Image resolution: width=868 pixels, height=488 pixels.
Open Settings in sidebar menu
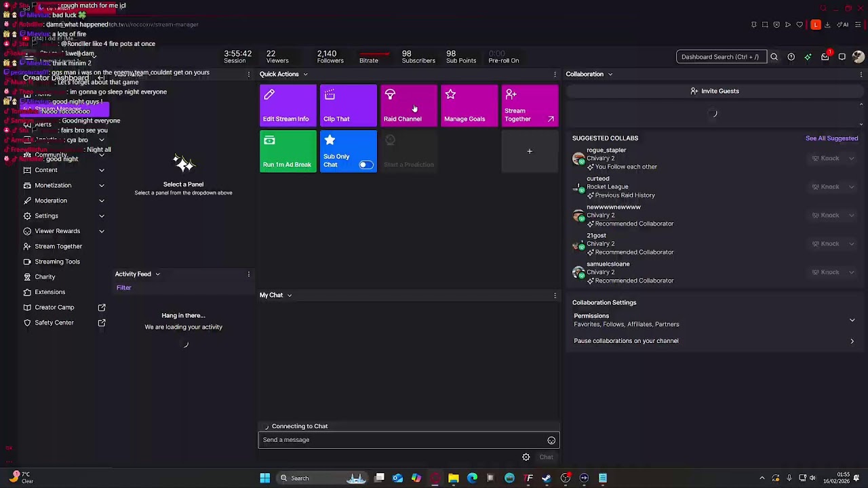click(x=46, y=216)
